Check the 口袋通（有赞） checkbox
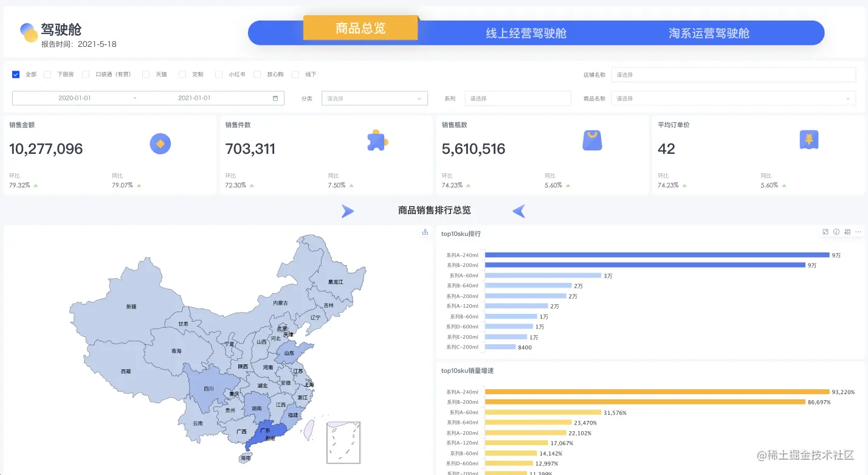 coord(86,74)
